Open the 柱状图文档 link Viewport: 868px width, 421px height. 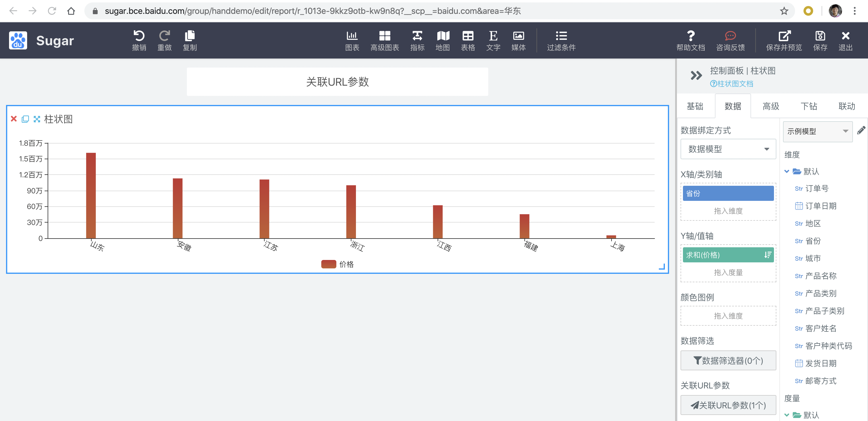tap(731, 84)
